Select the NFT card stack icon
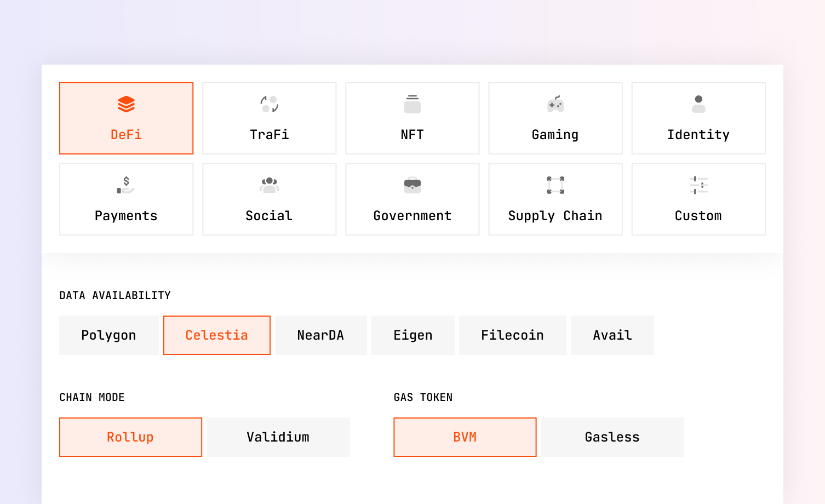This screenshot has height=504, width=825. pos(412,104)
